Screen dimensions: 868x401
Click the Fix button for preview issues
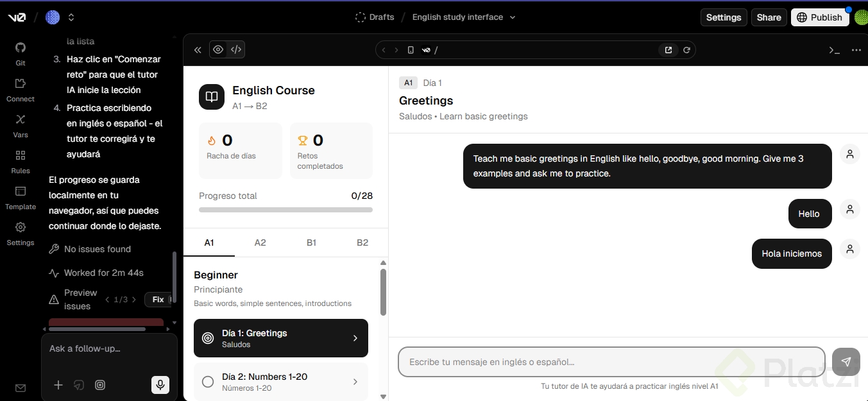coord(158,300)
